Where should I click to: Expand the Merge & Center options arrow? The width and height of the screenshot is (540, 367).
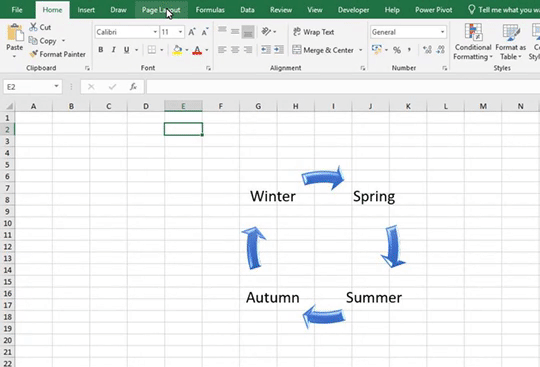click(361, 50)
